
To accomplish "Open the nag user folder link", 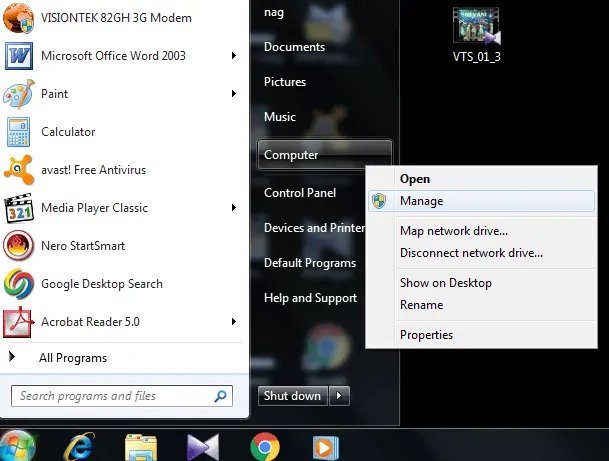I will click(274, 13).
